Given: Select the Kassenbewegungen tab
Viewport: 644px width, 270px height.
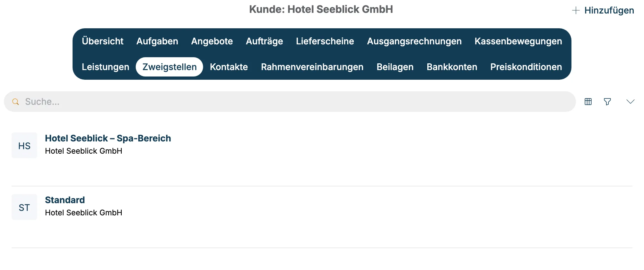Looking at the screenshot, I should 518,41.
